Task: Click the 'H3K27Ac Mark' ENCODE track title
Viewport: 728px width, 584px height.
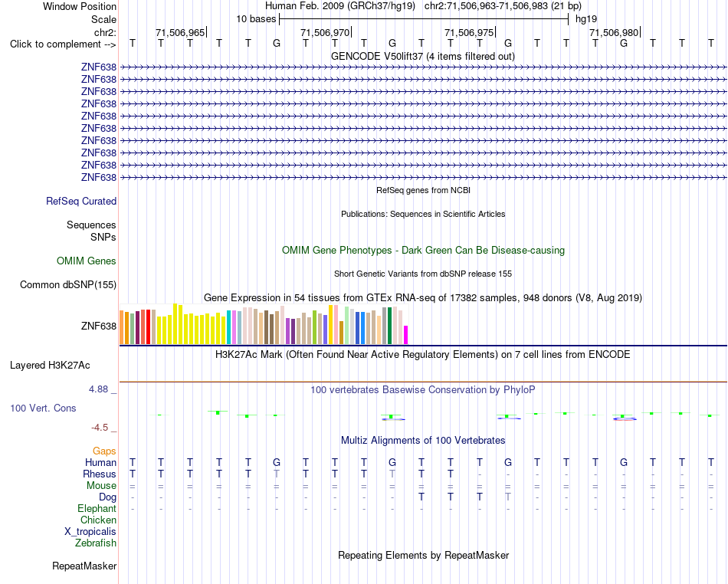Action: (423, 355)
